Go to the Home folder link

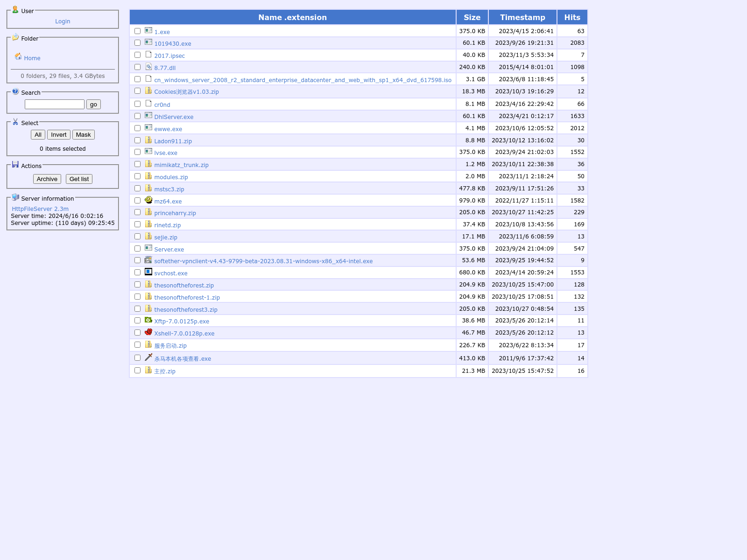click(x=32, y=58)
